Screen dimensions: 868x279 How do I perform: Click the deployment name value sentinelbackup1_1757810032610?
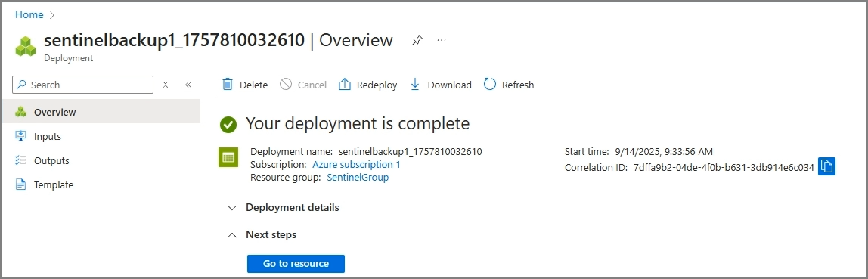click(411, 151)
